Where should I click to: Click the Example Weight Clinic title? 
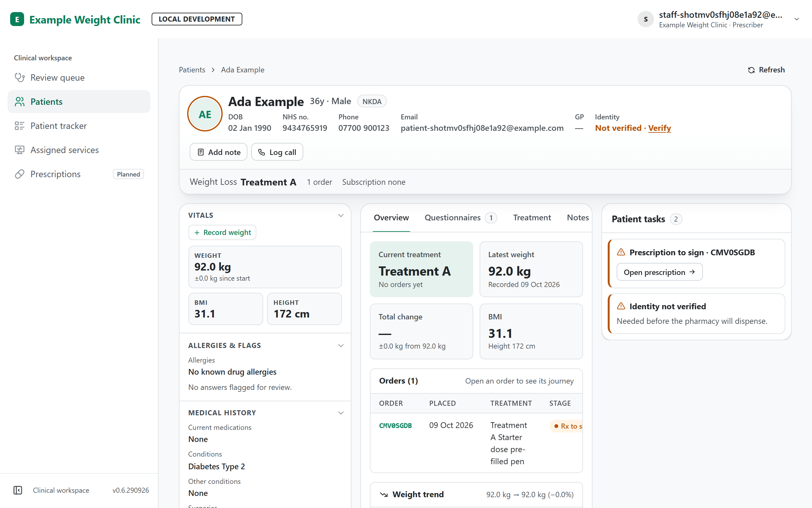point(85,19)
